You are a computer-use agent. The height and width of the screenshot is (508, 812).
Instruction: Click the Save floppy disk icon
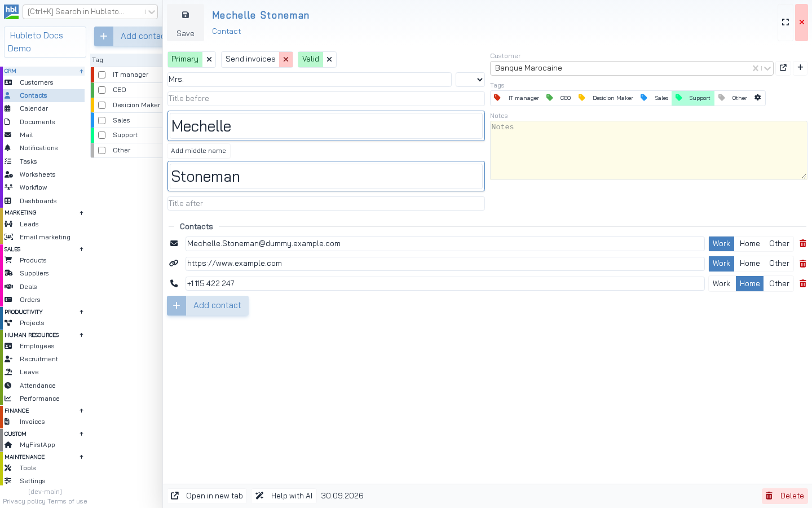pyautogui.click(x=186, y=15)
